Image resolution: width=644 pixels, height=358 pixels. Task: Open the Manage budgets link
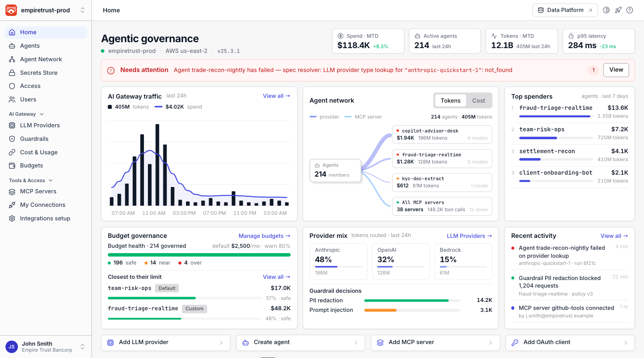tap(264, 236)
